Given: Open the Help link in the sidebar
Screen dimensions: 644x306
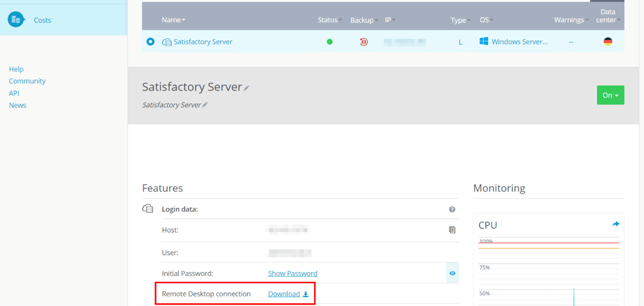Looking at the screenshot, I should (16, 69).
